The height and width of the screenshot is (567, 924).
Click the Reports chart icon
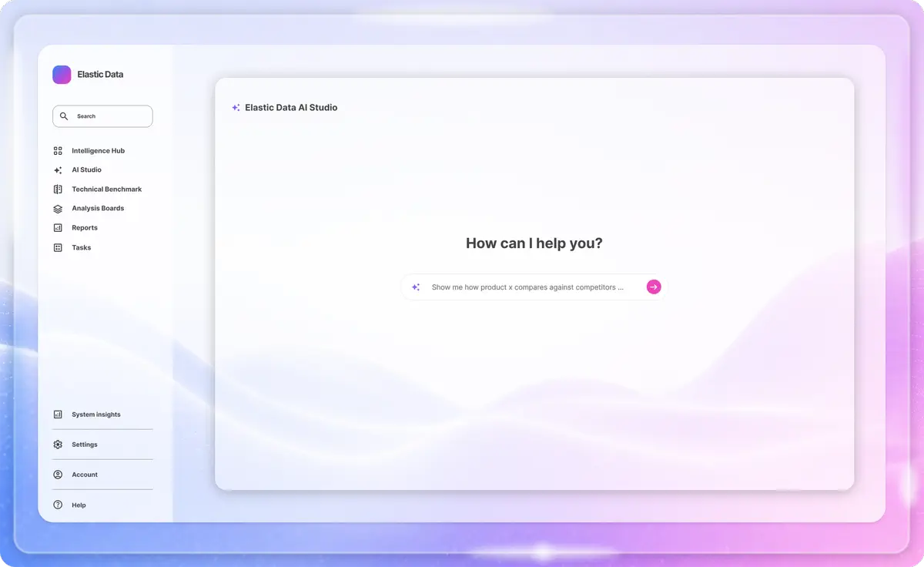[58, 228]
